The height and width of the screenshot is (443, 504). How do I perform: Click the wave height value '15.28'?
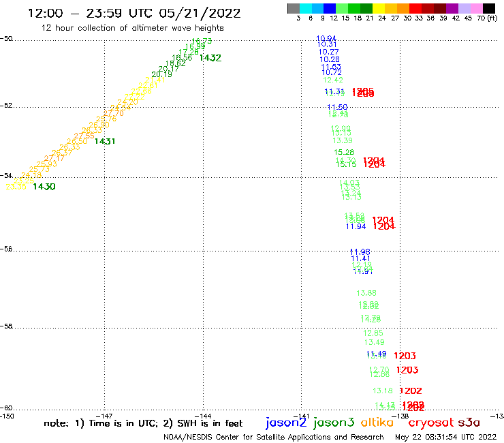coord(344,152)
